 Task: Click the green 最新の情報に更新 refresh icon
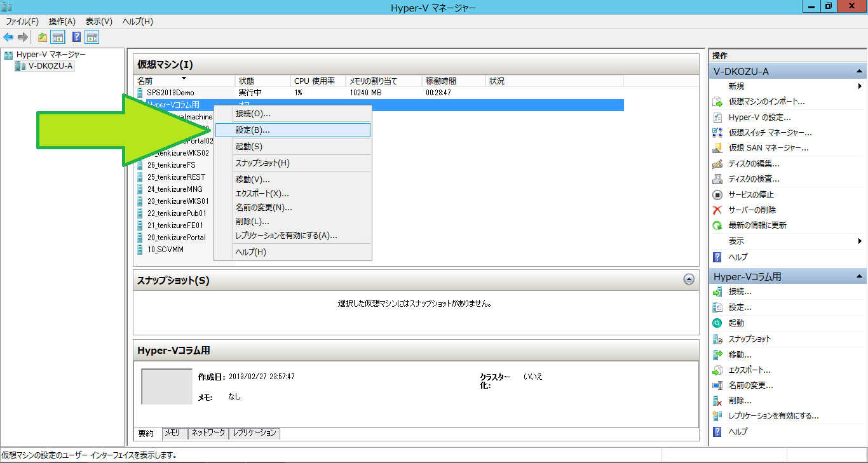pyautogui.click(x=717, y=225)
